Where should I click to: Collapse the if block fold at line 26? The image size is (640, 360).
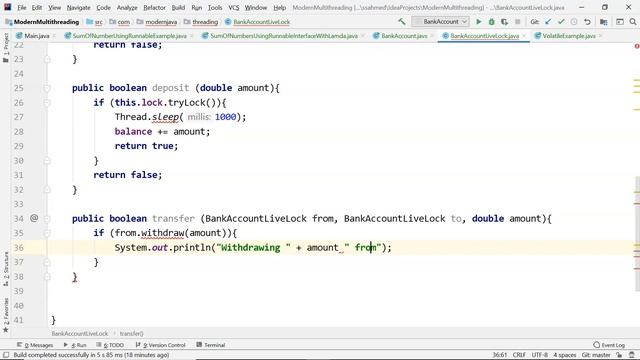pyautogui.click(x=47, y=102)
